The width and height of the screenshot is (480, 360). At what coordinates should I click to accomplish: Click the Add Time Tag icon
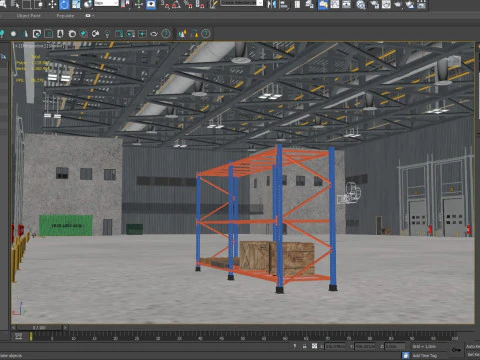point(406,355)
